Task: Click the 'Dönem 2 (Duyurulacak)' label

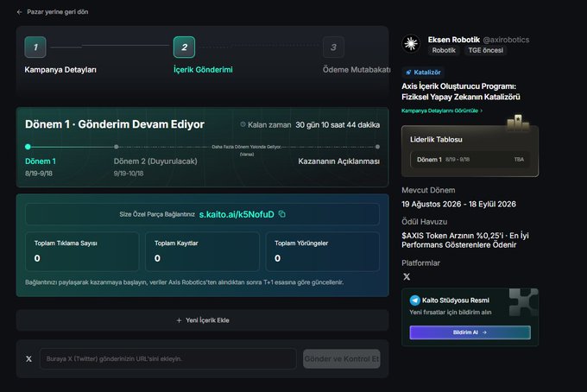Action: 155,161
